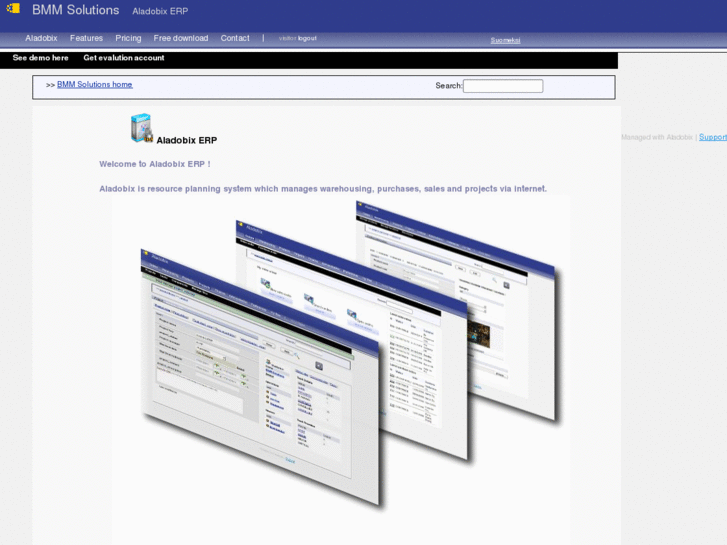Click the 'Aladobix ERP' heading beside the box icon

tap(187, 140)
